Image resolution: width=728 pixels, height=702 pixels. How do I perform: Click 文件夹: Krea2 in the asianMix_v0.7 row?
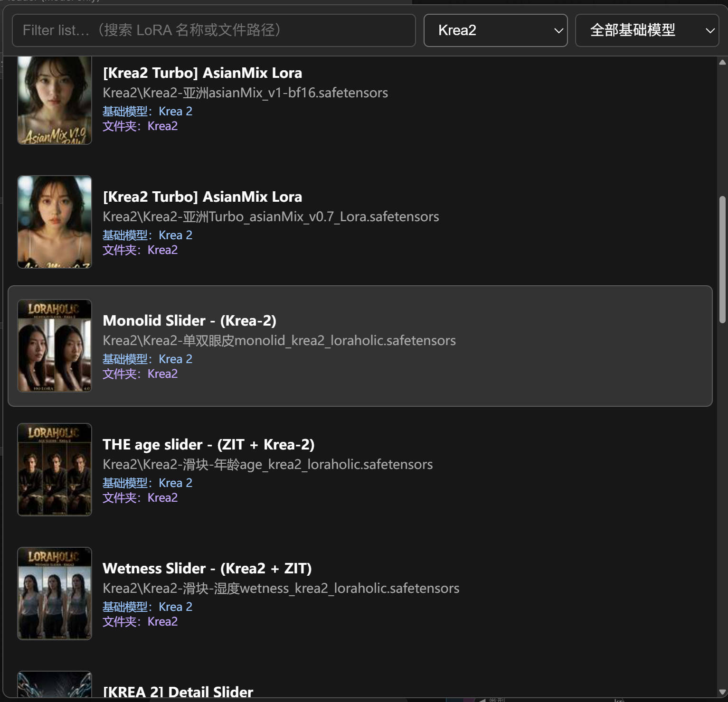141,250
